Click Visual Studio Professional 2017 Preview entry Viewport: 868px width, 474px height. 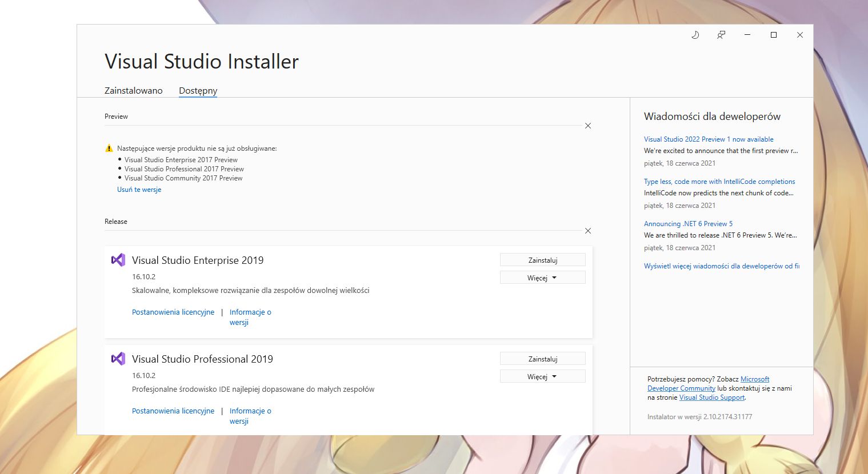[184, 169]
